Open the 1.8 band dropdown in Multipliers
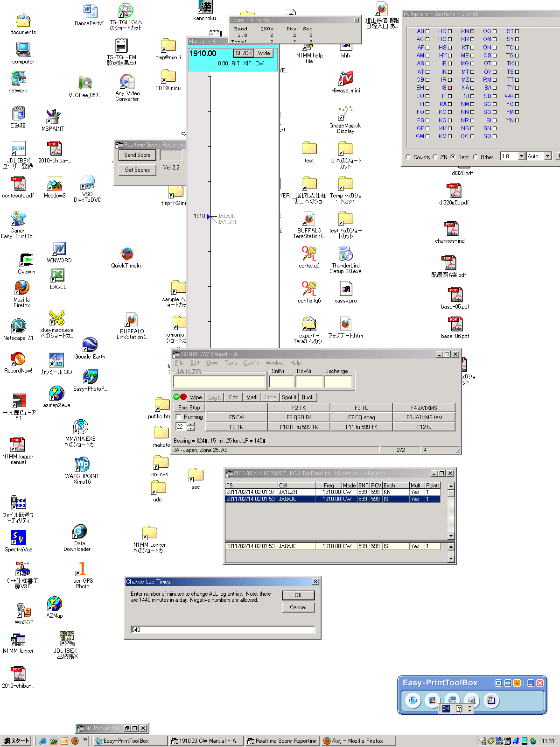Image resolution: width=560 pixels, height=747 pixels. point(521,156)
